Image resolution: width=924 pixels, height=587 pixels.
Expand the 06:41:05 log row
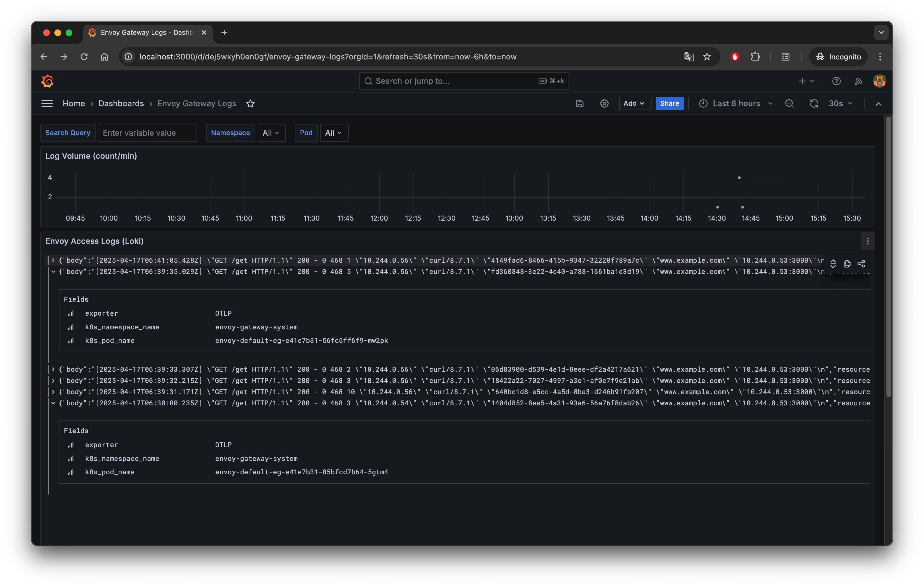click(x=53, y=260)
